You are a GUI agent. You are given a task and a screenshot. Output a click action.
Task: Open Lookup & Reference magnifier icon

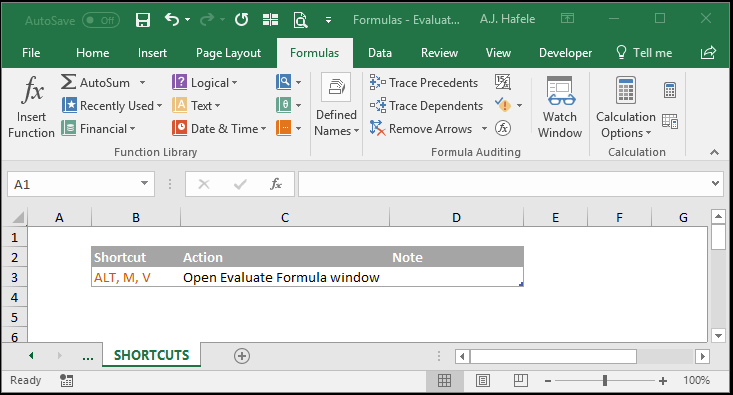click(x=284, y=82)
